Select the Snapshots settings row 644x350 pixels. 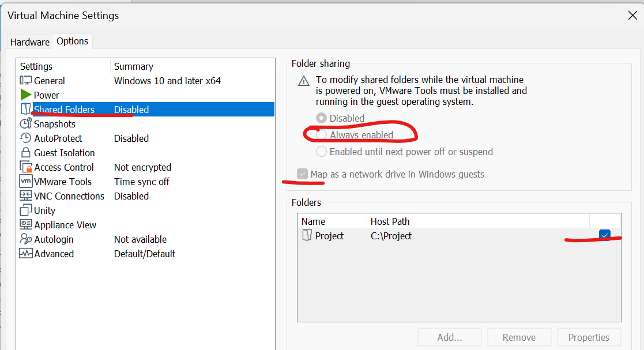click(145, 123)
